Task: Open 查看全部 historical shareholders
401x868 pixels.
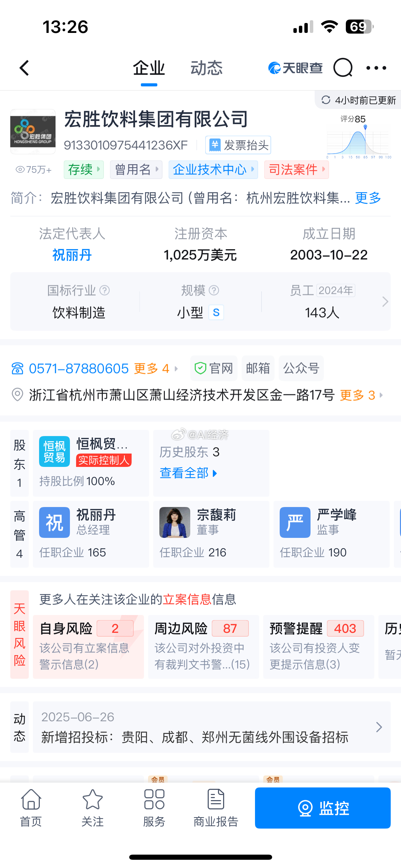Action: [x=188, y=473]
